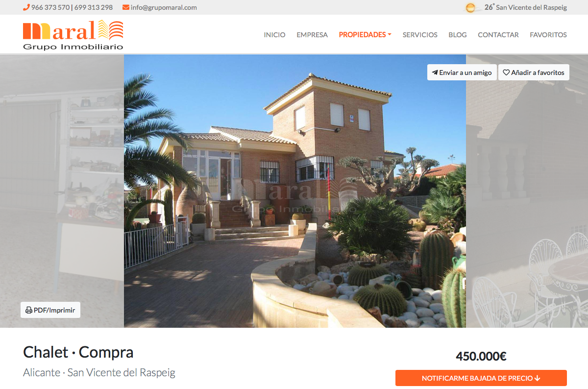588x389 pixels.
Task: Click the printer icon on PDF/Imprimir
Action: pos(29,310)
